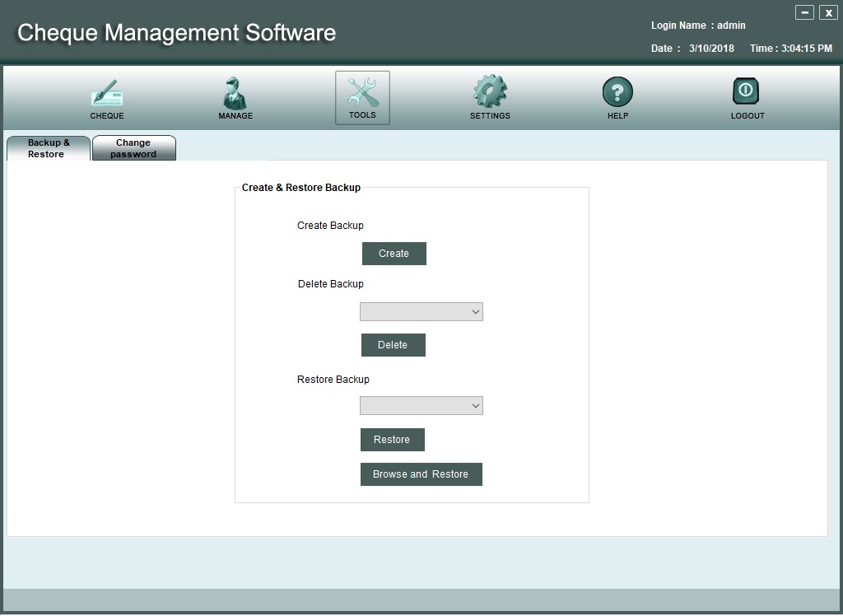Switch to the Backup & Restore tab
This screenshot has width=843, height=616.
click(49, 148)
